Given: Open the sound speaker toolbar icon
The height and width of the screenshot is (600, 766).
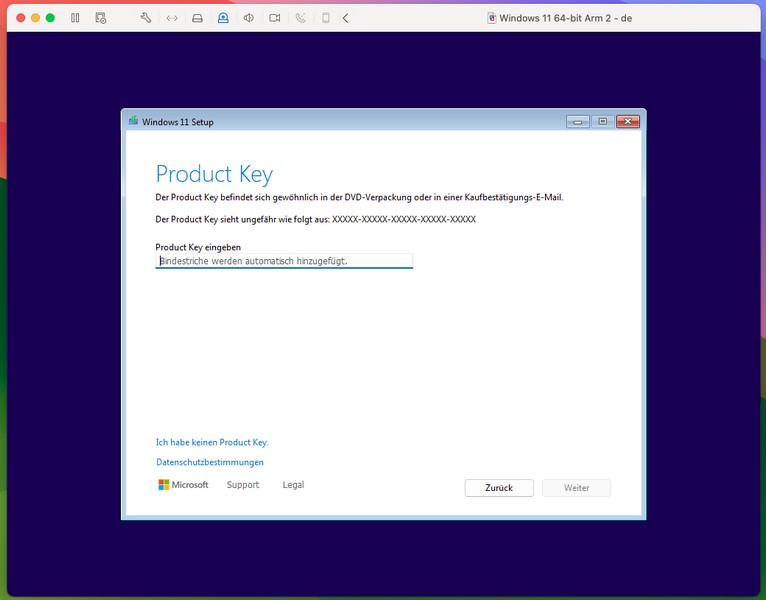Looking at the screenshot, I should tap(249, 18).
